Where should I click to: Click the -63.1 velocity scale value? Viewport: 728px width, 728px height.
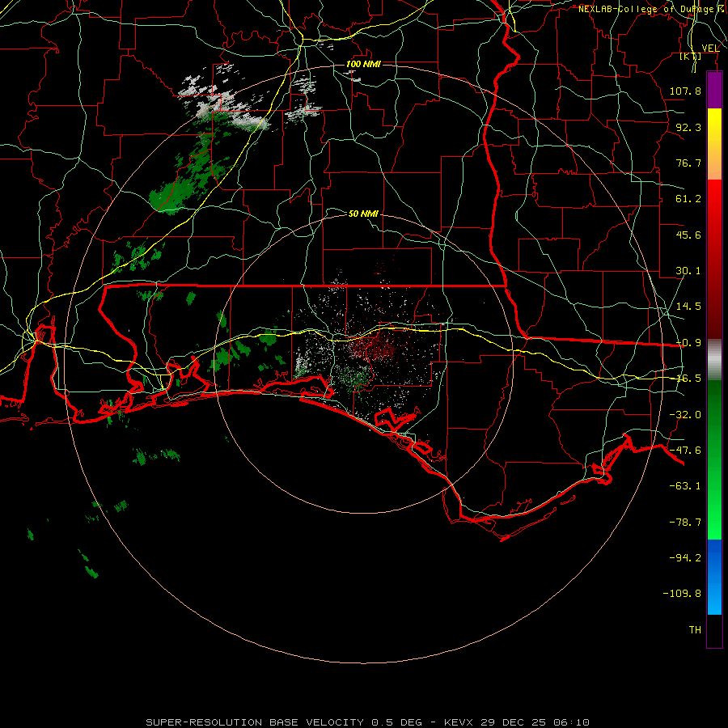(685, 486)
